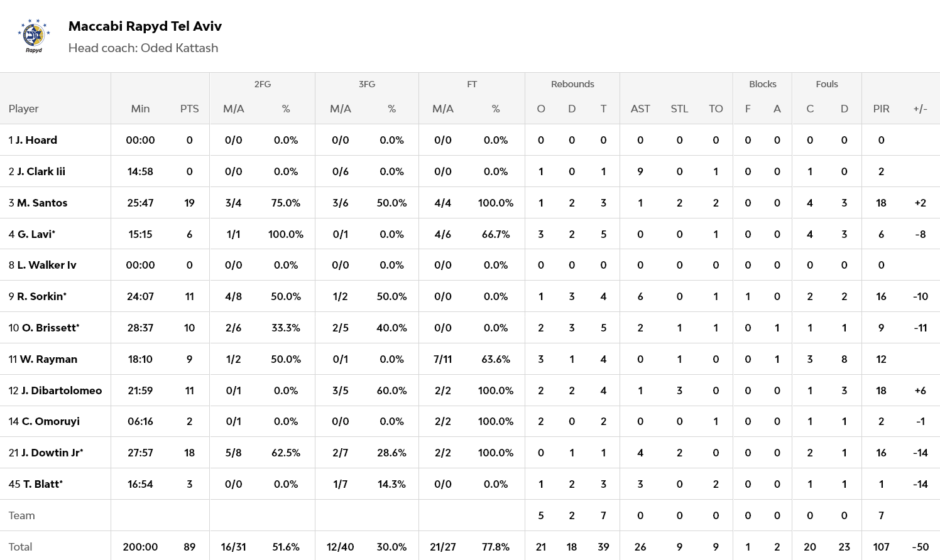Sort by AST column header
This screenshot has height=560, width=940.
click(x=640, y=109)
